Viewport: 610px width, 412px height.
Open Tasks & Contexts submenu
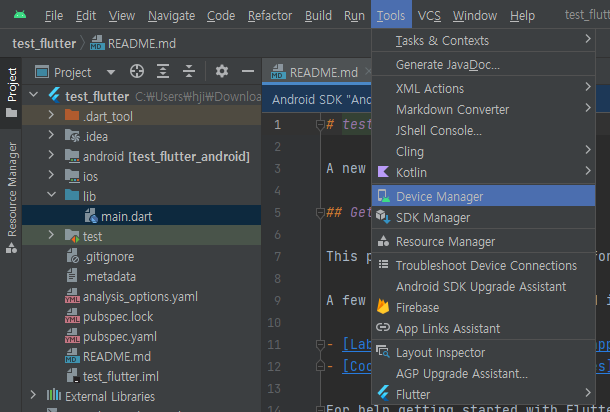[x=484, y=40]
